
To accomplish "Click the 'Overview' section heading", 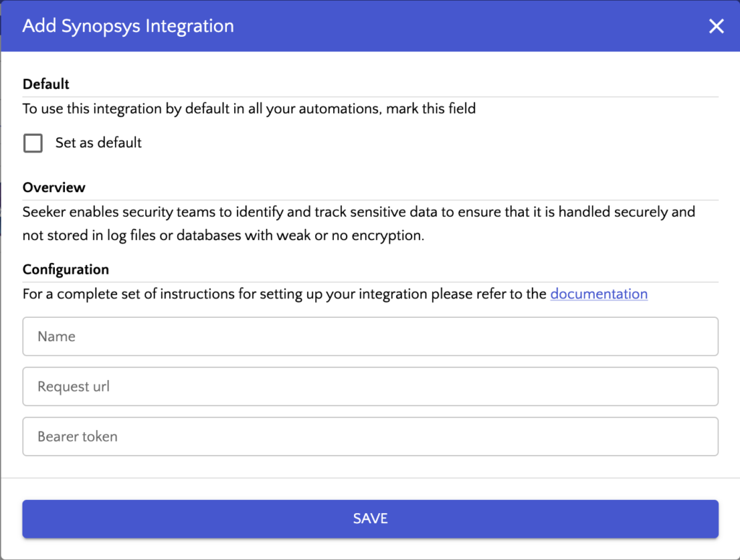I will [x=53, y=187].
